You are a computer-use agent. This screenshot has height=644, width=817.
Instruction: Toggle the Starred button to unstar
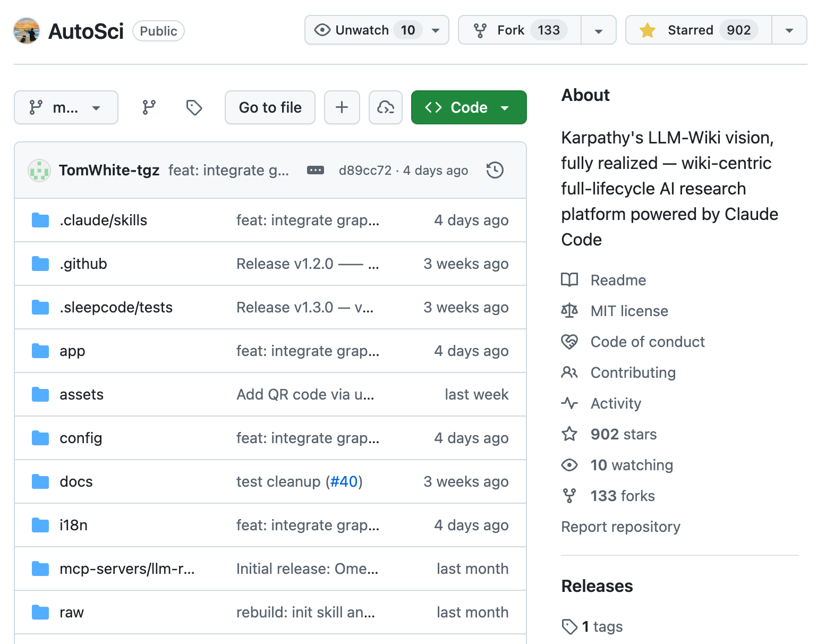pyautogui.click(x=699, y=30)
